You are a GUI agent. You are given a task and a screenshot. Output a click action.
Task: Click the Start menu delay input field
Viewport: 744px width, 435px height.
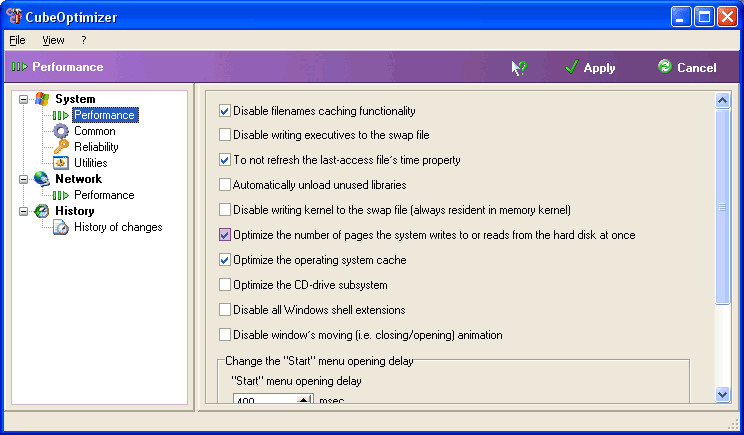[265, 398]
